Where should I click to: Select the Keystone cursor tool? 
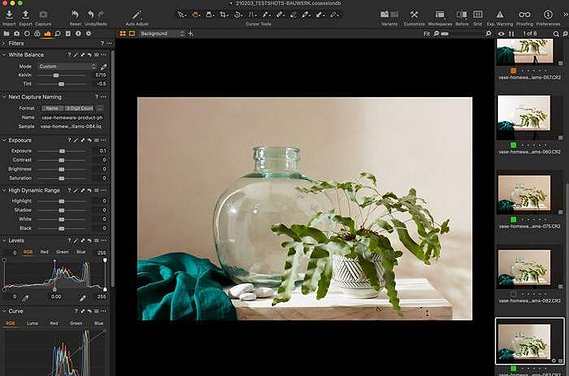(x=253, y=15)
